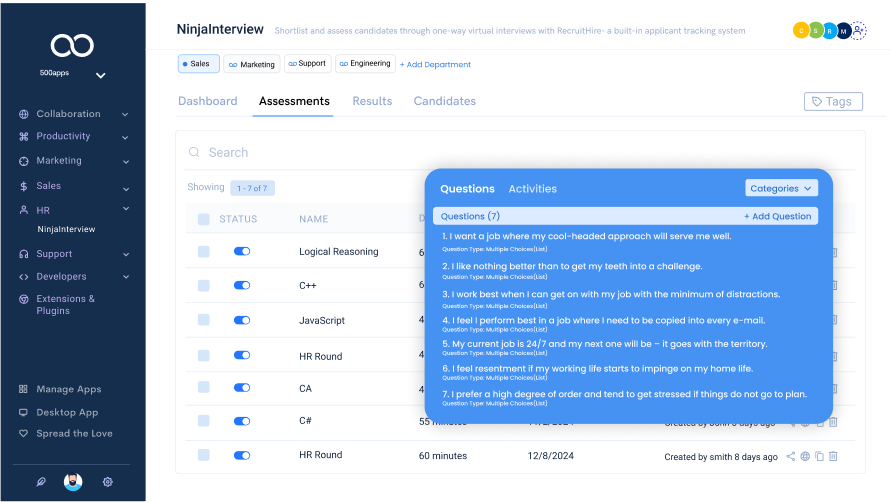Click globe icon in last HR Round row
Screen dimensions: 891x502
click(x=805, y=456)
